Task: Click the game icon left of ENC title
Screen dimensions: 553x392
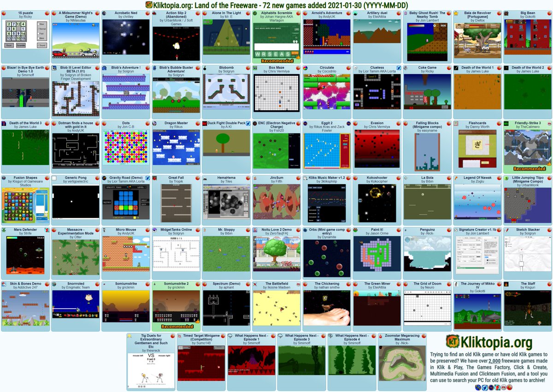Action: coord(255,123)
